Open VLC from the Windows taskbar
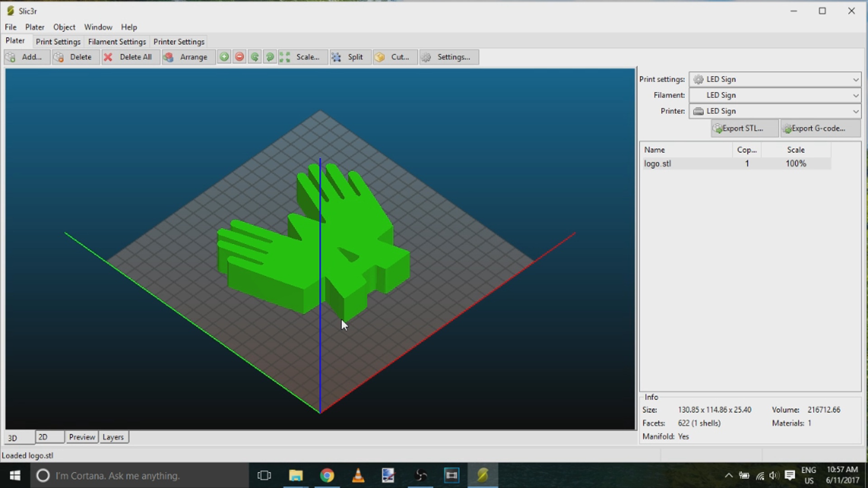Image resolution: width=868 pixels, height=488 pixels. click(x=358, y=475)
